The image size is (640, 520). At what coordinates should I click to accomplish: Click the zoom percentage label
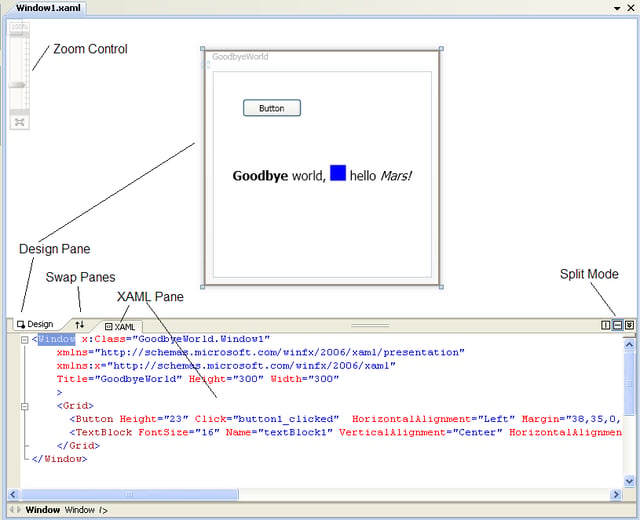click(19, 27)
